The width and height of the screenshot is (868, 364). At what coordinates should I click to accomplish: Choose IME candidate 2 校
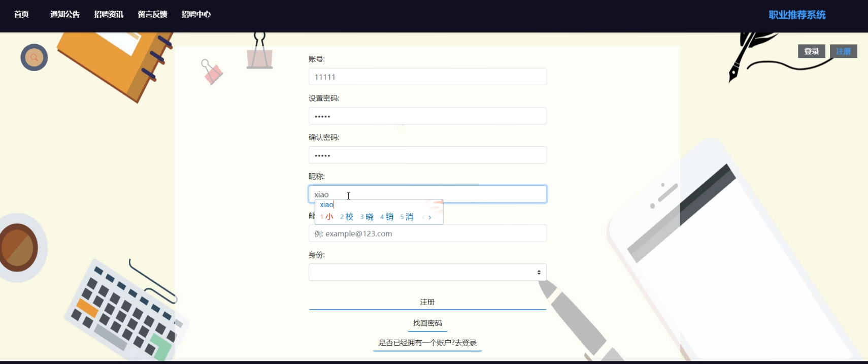(x=347, y=217)
